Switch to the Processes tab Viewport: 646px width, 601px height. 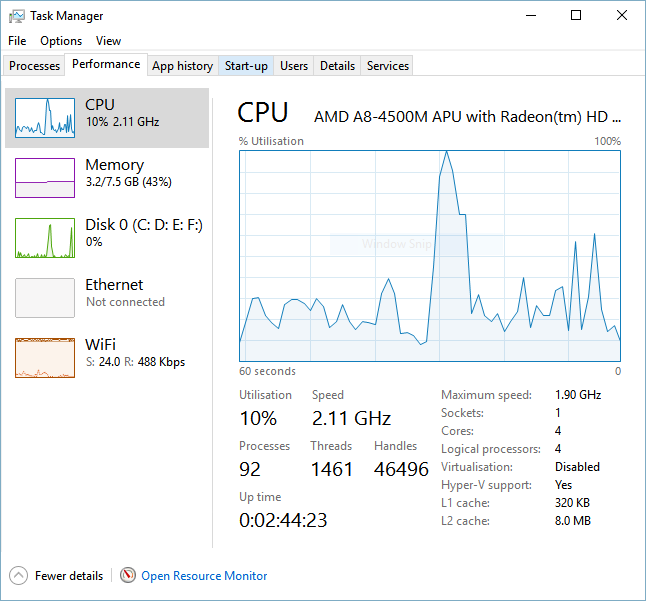click(34, 66)
